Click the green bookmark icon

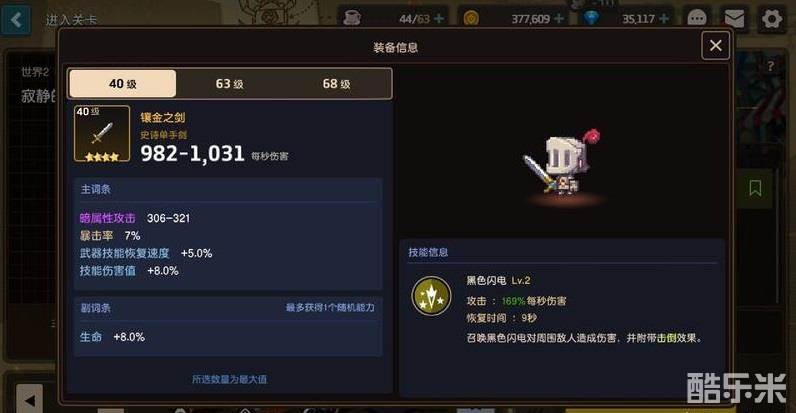(755, 188)
